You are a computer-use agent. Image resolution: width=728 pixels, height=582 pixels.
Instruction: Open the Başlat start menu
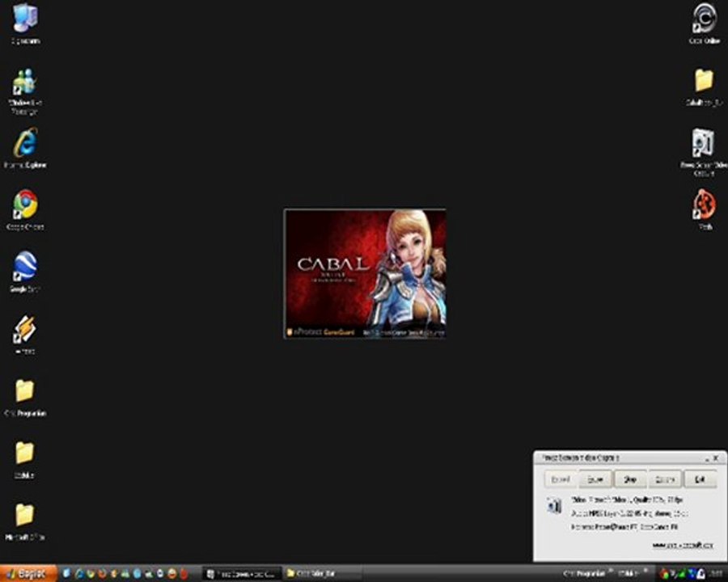[29, 574]
